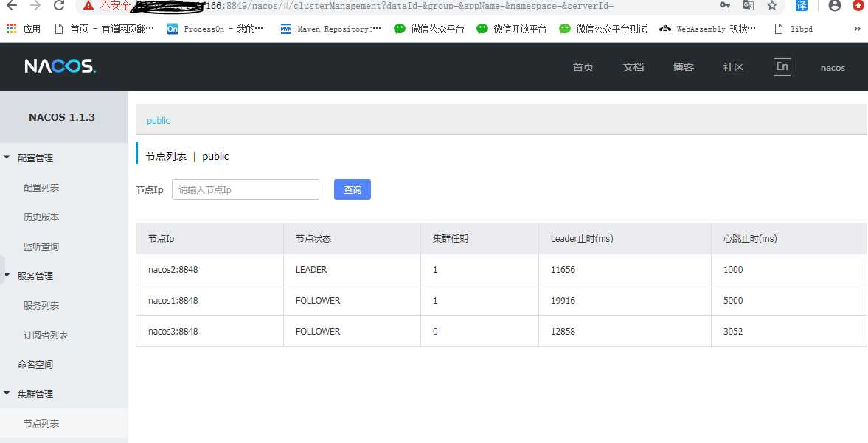This screenshot has height=443, width=868.
Task: Open 博客 in header navigation
Action: pos(683,67)
